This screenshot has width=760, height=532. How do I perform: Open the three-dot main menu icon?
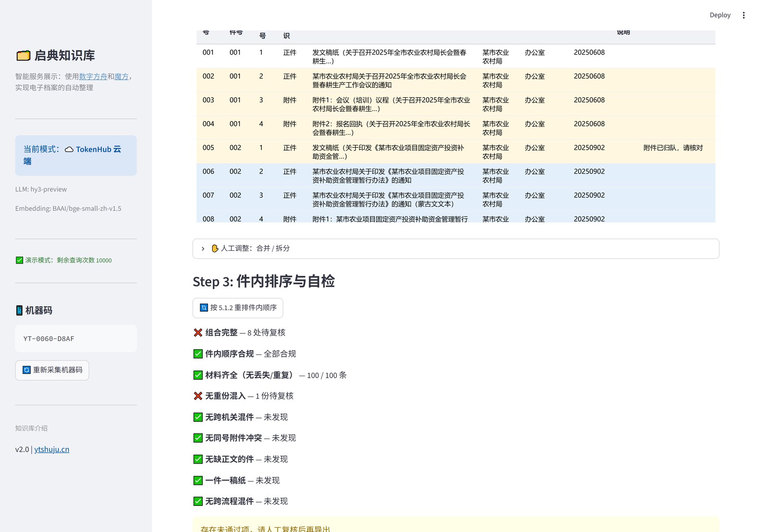click(x=743, y=15)
